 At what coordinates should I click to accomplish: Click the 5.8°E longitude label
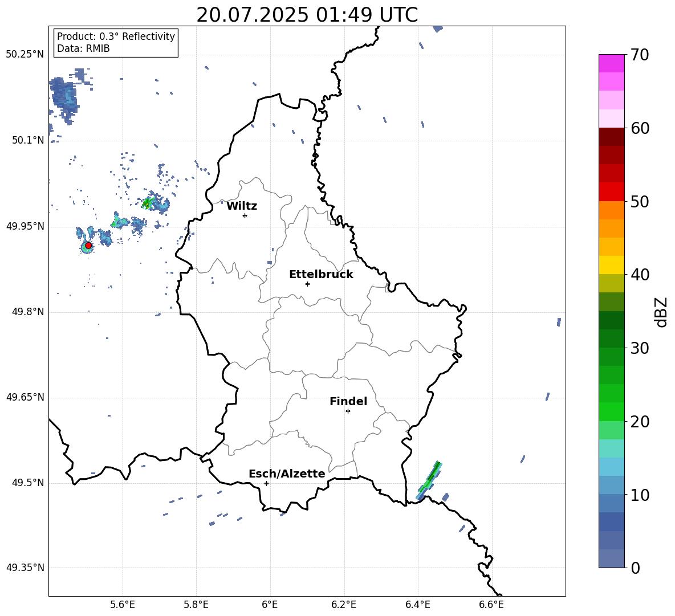point(196,605)
